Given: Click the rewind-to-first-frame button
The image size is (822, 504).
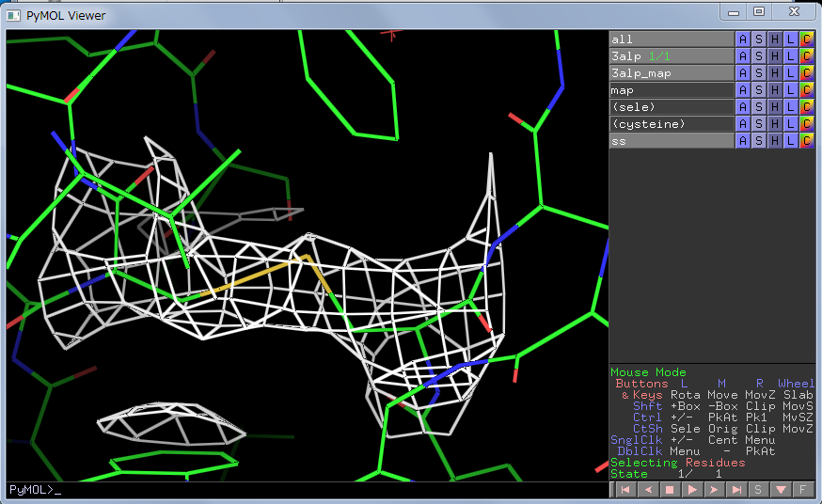Looking at the screenshot, I should (x=624, y=490).
